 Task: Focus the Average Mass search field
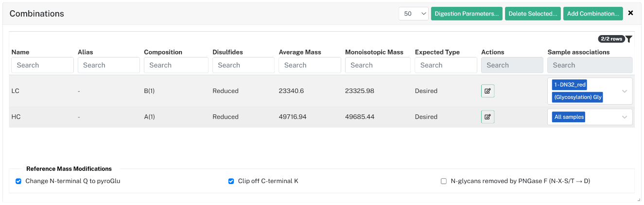(310, 65)
